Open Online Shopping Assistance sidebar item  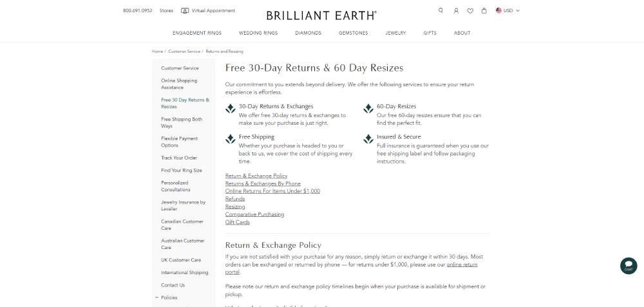pyautogui.click(x=179, y=84)
